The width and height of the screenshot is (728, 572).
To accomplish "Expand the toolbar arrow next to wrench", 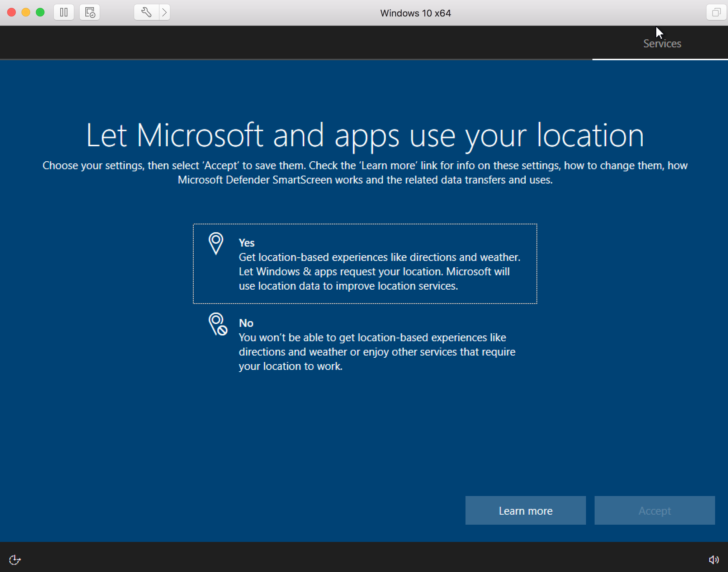I will tap(165, 13).
